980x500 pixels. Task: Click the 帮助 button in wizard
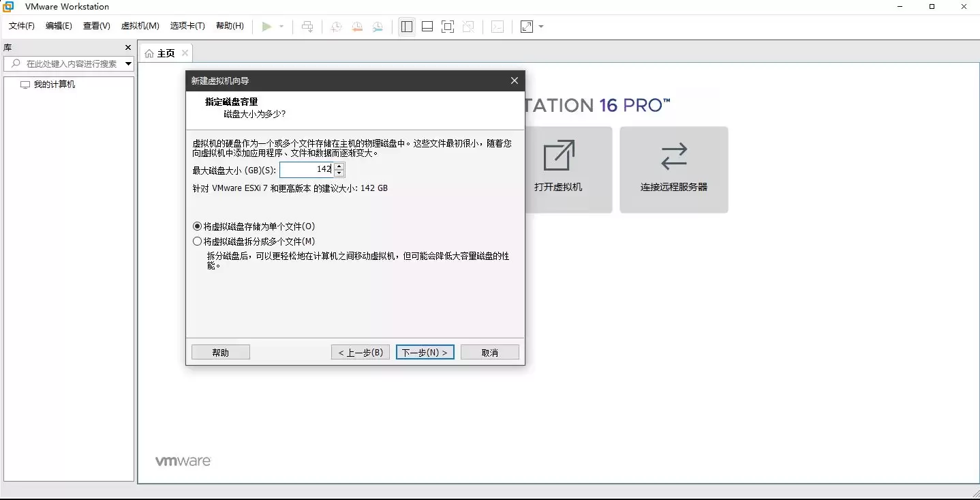221,352
